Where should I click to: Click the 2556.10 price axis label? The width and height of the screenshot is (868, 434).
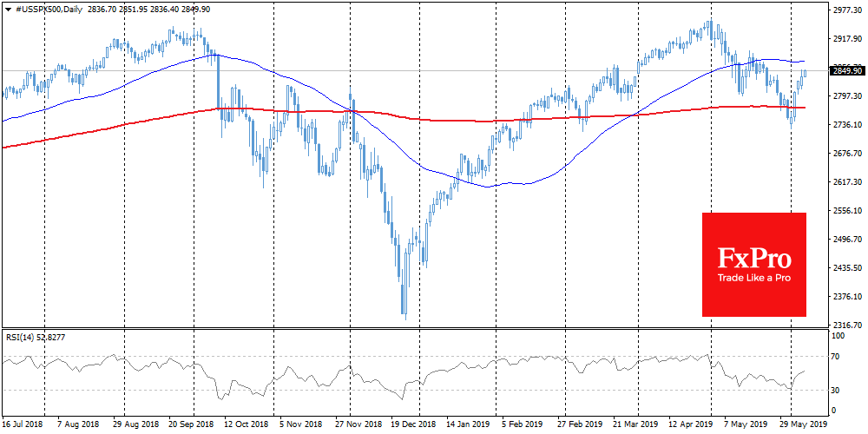coord(846,211)
